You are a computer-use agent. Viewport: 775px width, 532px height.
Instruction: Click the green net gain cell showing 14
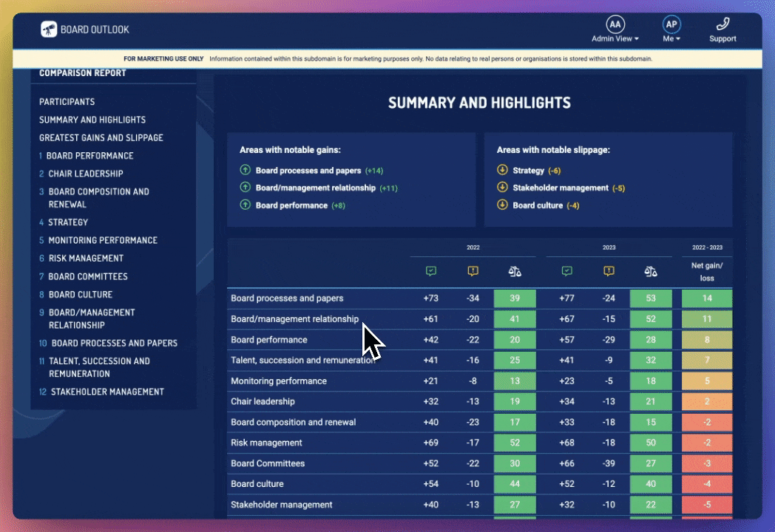tap(706, 299)
